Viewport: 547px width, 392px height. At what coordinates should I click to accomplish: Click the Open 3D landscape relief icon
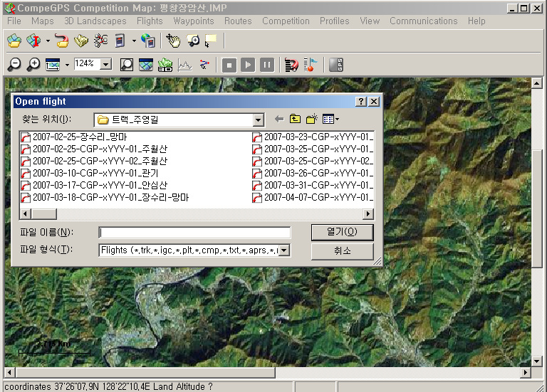pyautogui.click(x=81, y=41)
